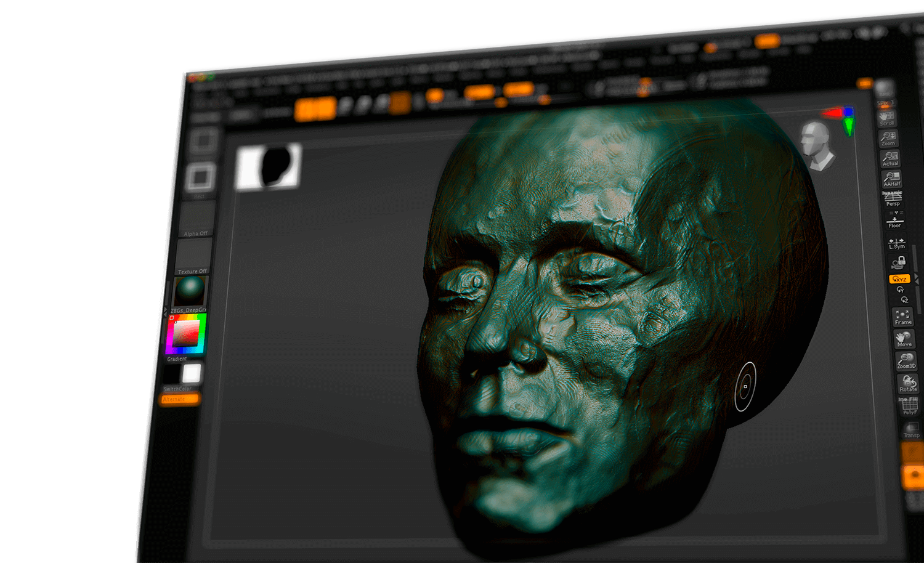The width and height of the screenshot is (924, 563).
Task: Select the white main color swatch
Action: pos(192,373)
